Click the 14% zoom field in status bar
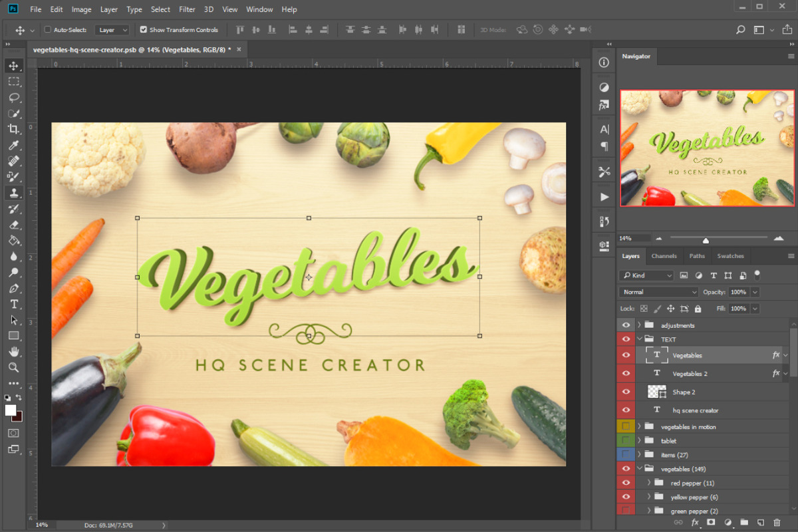 (x=41, y=525)
